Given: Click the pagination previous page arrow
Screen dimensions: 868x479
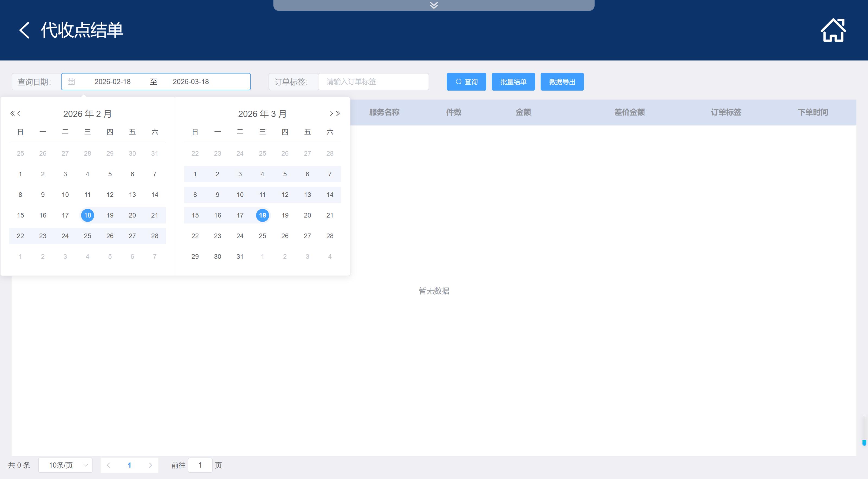Looking at the screenshot, I should (x=108, y=465).
